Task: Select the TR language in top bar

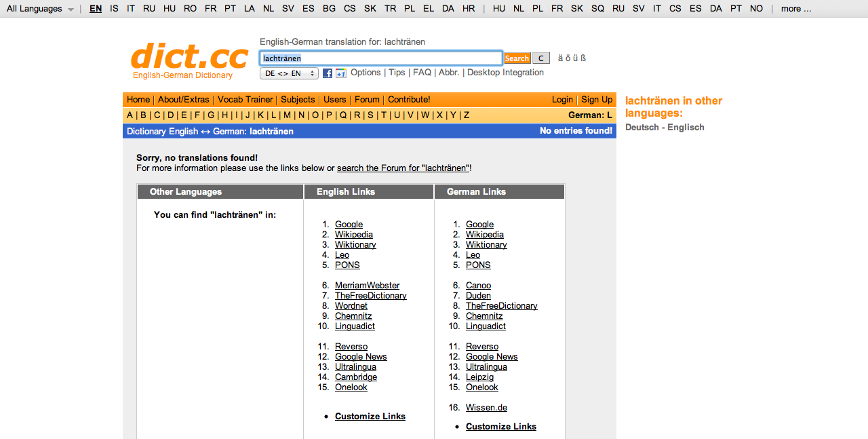Action: 390,9
